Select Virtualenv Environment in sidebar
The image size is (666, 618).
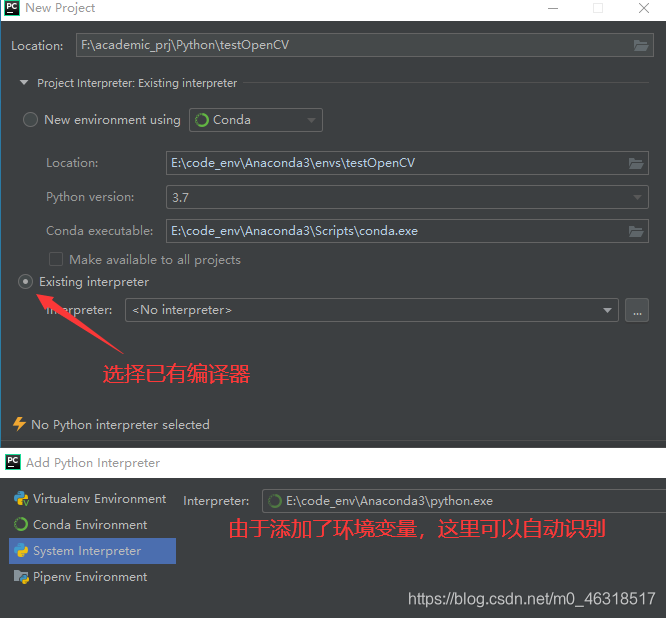point(92,499)
